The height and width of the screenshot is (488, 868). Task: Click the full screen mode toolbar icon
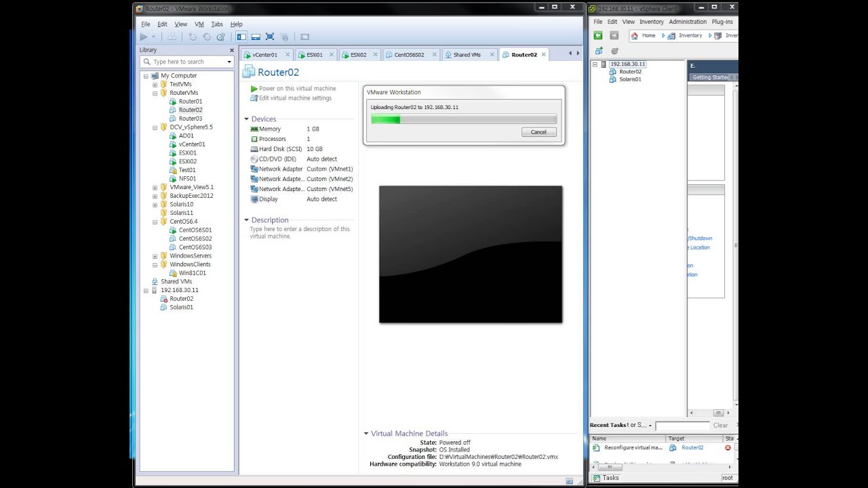tap(270, 37)
